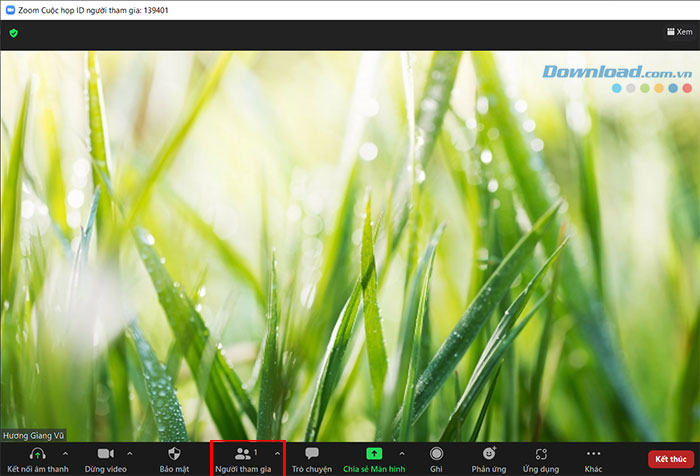This screenshot has width=700, height=476.
Task: Open the Khác more options menu
Action: [x=593, y=454]
